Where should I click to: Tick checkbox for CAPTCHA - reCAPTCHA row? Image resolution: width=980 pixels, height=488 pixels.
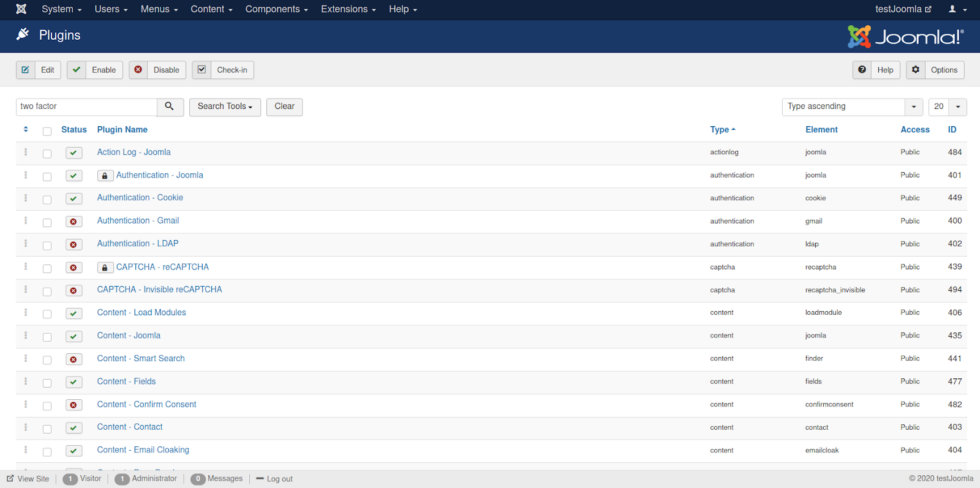pos(47,268)
